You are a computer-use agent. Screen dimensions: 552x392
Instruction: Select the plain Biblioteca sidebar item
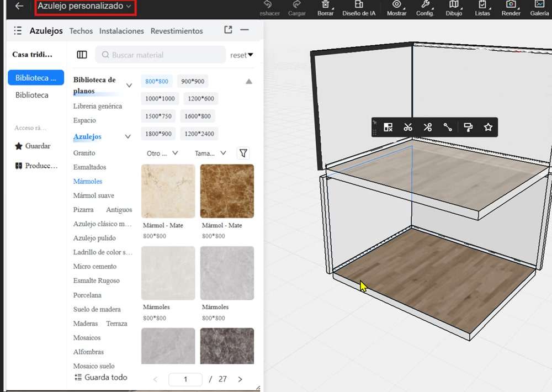point(32,95)
